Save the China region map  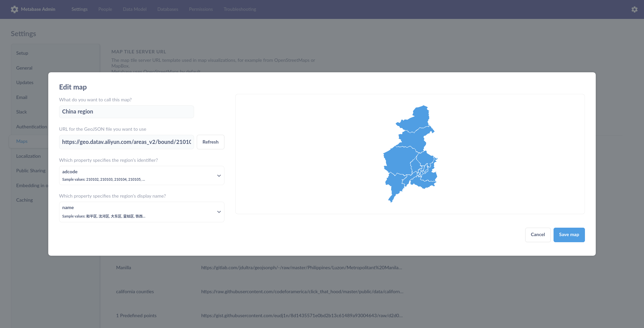(x=568, y=234)
